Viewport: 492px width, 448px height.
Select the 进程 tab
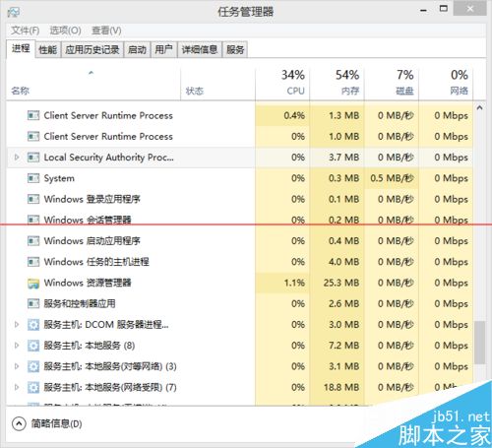(x=21, y=49)
